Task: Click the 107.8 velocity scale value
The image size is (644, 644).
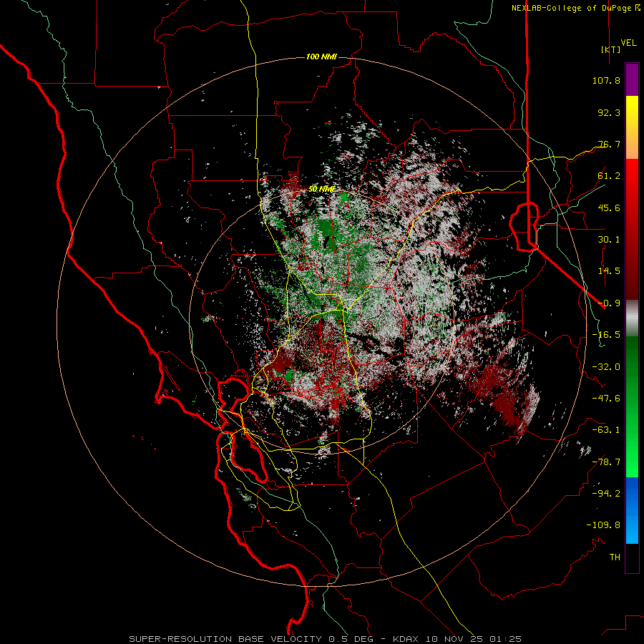Action: [606, 80]
